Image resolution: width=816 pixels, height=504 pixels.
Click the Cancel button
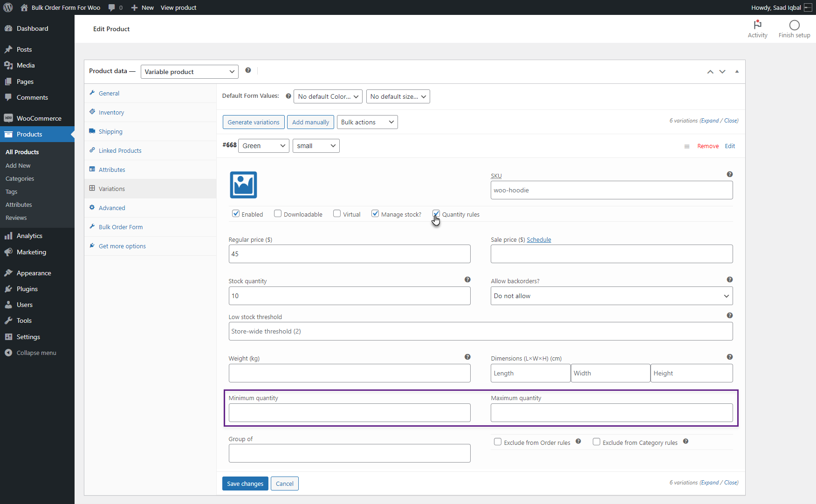(x=285, y=484)
